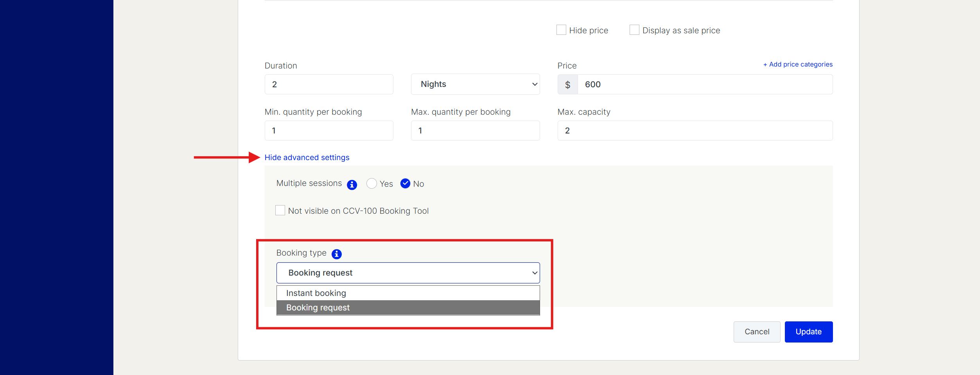Focus the Max. capacity field

[695, 131]
